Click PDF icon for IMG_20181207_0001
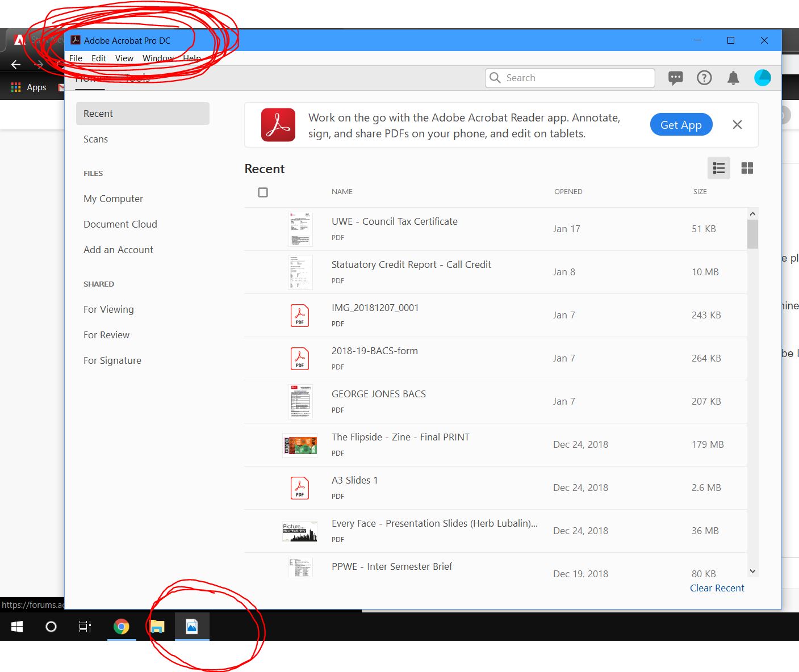Screen dimensions: 799x672 coord(300,316)
